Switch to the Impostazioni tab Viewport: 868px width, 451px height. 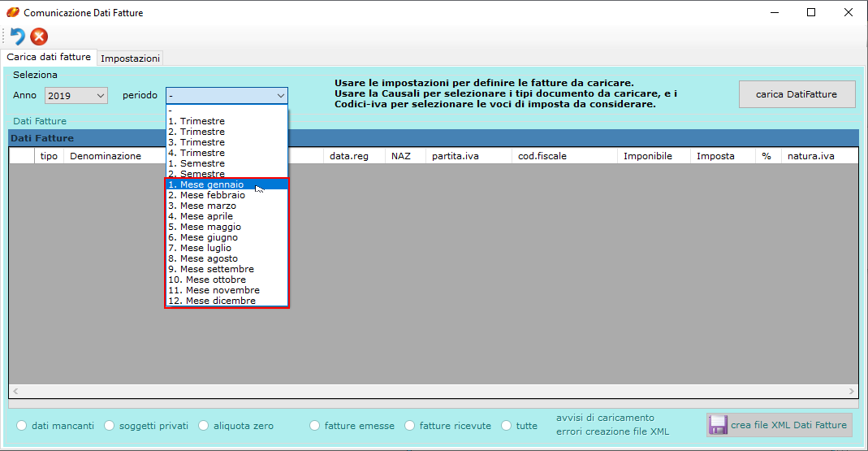[130, 59]
